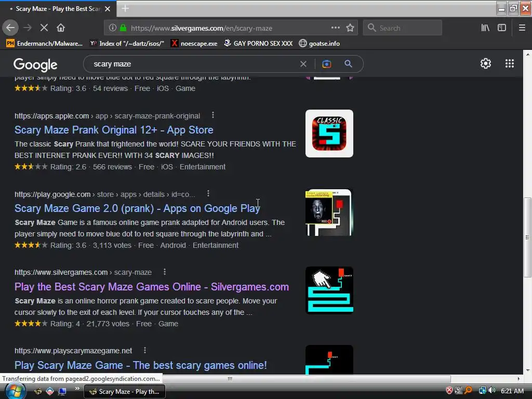Viewport: 532px width, 399px height.
Task: Click the Google logo
Action: (35, 64)
